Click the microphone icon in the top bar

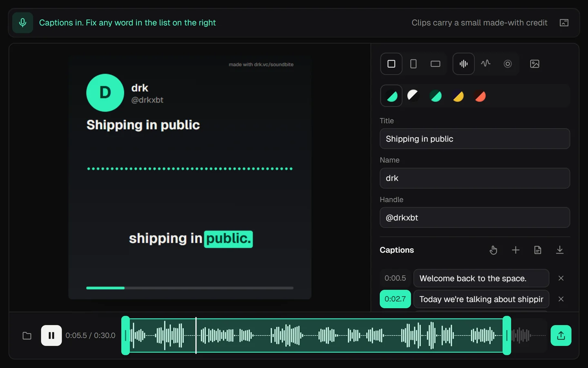[23, 23]
